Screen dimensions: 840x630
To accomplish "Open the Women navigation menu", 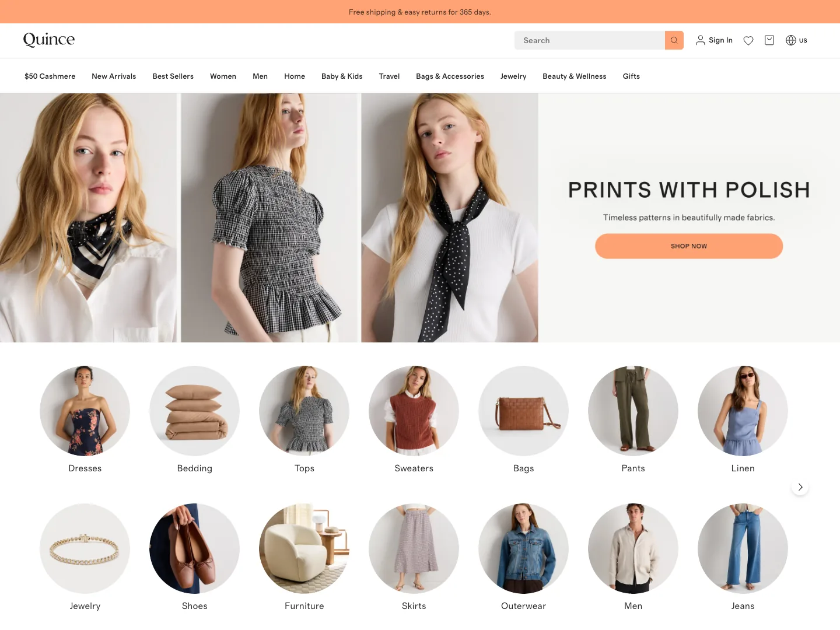I will [x=223, y=76].
